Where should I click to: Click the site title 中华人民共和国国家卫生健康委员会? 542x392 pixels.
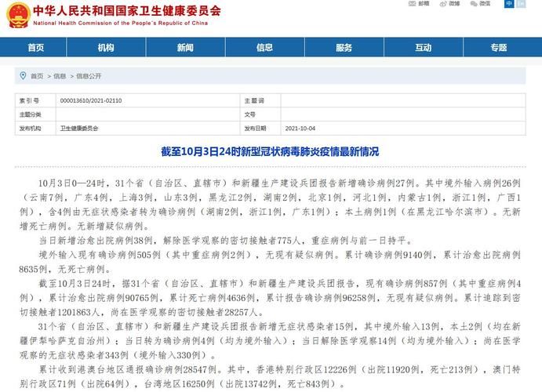click(127, 11)
